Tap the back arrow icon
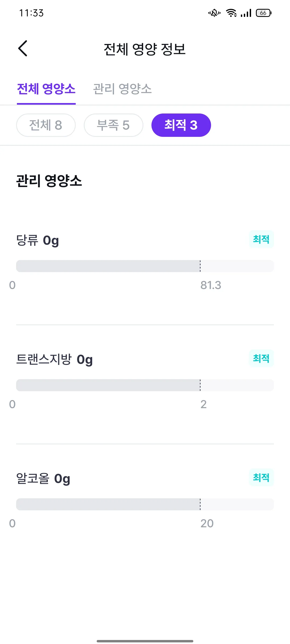The image size is (290, 644). tap(23, 48)
